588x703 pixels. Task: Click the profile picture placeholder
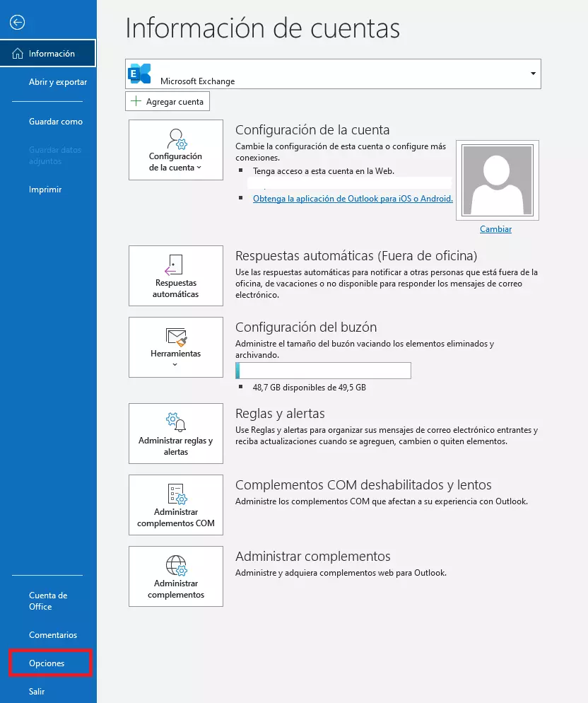[x=498, y=180]
